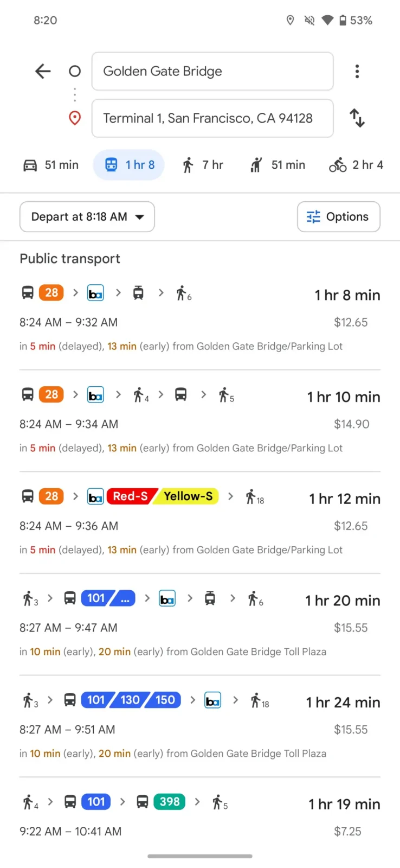Open the three-dot overflow menu
This screenshot has width=400, height=868.
(357, 71)
